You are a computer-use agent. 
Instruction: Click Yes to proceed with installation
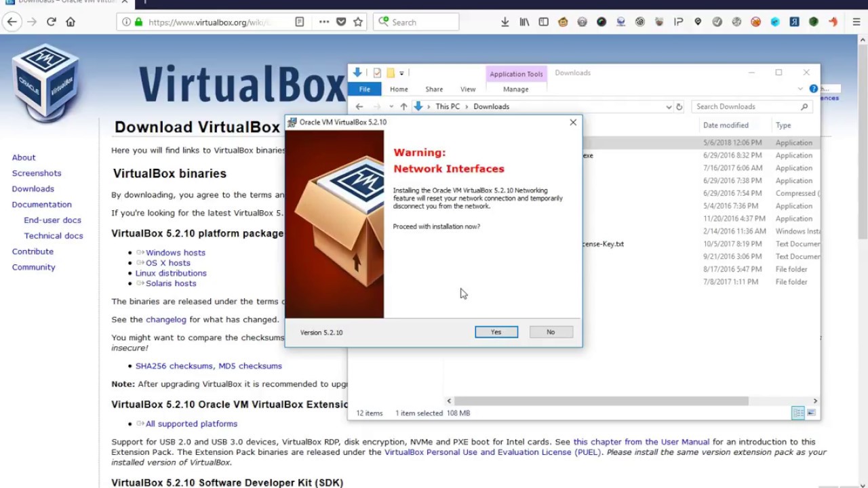[x=496, y=332]
